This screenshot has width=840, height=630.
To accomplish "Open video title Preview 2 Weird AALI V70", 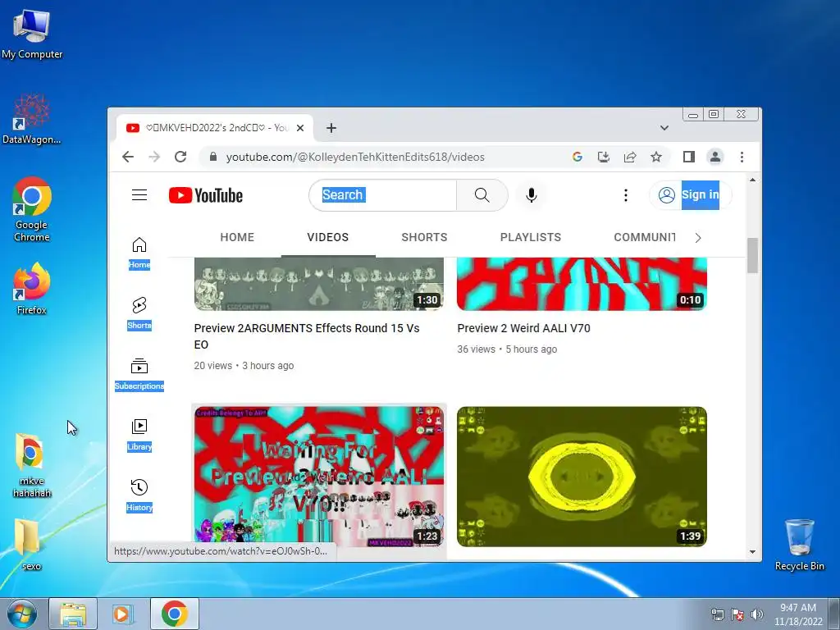I will 523,328.
